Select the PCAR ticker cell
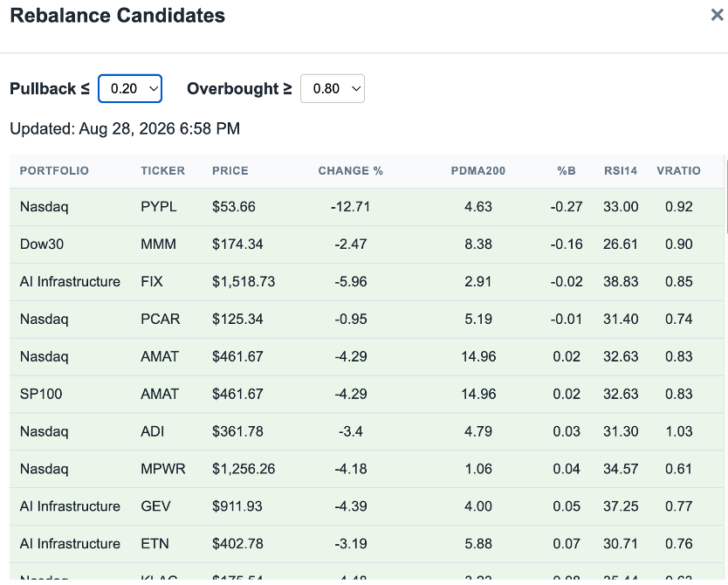The height and width of the screenshot is (585, 728). coord(161,319)
